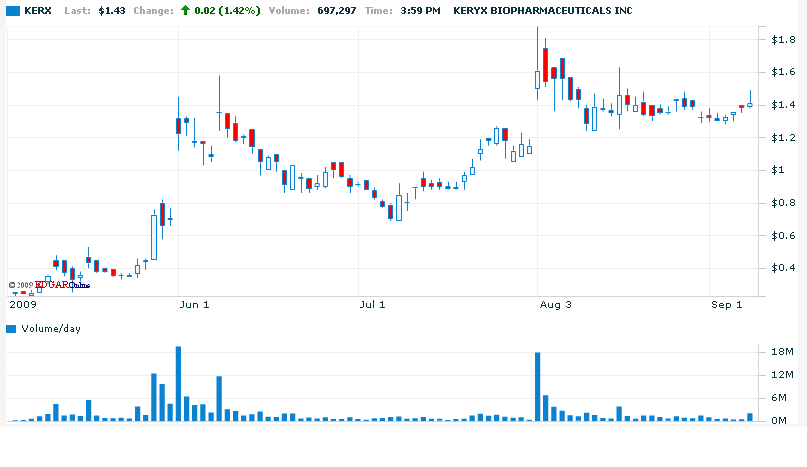Viewport: 807px width, 467px height.
Task: Click the blue Volume/day legend square
Action: (11, 328)
